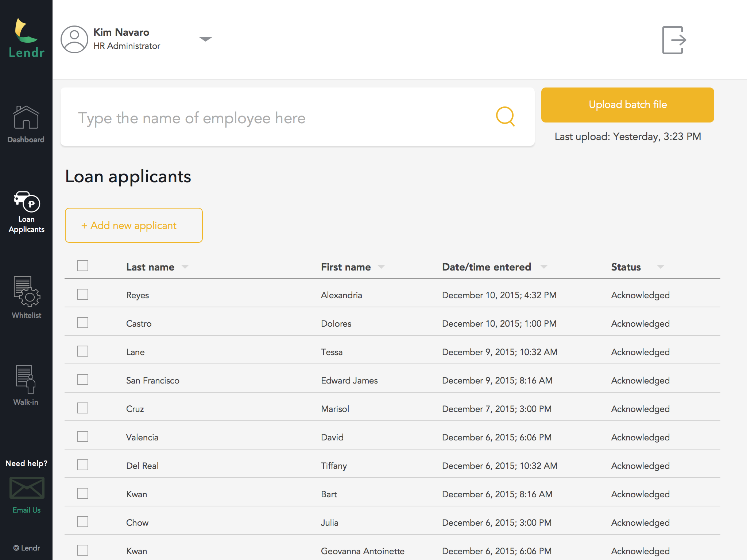Sort using the Last name column arrow
Screen dimensions: 747x560
pyautogui.click(x=185, y=267)
